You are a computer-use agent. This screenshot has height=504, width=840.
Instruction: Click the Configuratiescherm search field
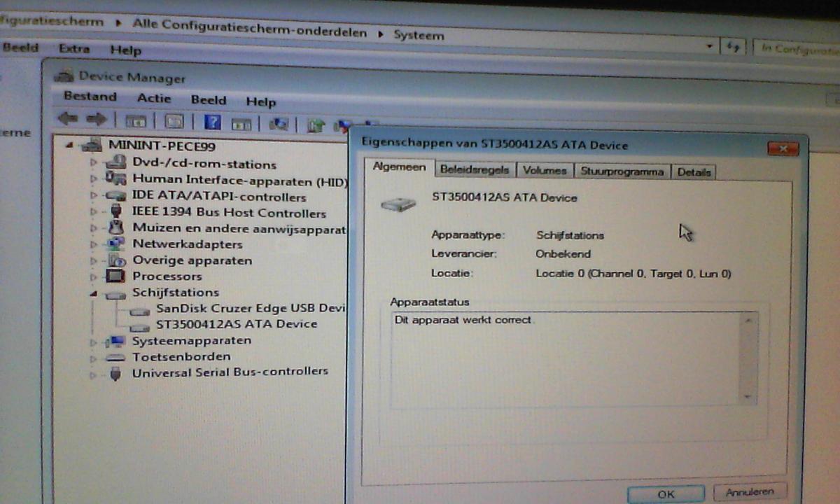(797, 49)
